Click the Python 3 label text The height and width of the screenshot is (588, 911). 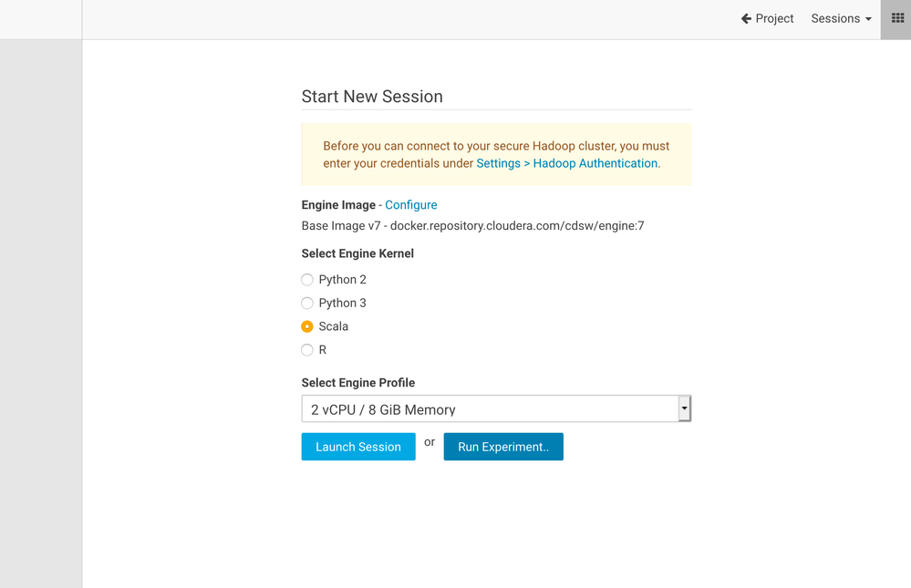(342, 303)
